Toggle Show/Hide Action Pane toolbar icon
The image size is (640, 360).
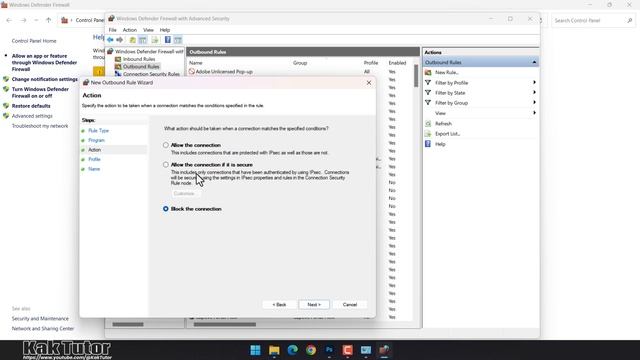tap(178, 40)
